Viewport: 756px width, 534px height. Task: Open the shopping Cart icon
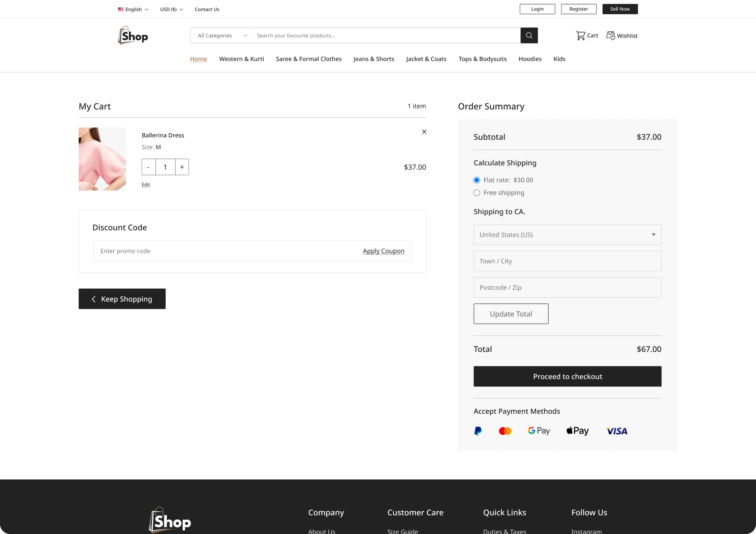581,36
